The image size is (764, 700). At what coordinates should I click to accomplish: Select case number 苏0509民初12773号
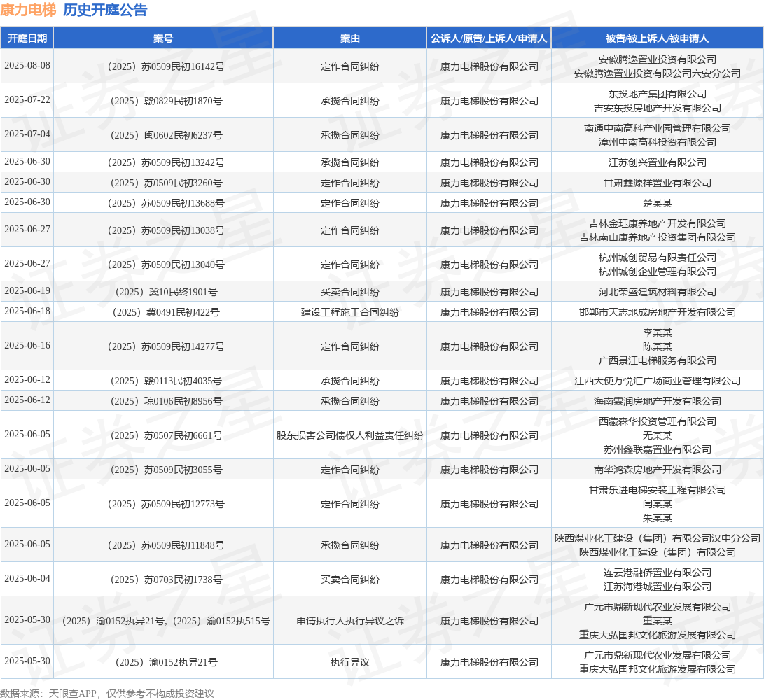coord(166,504)
